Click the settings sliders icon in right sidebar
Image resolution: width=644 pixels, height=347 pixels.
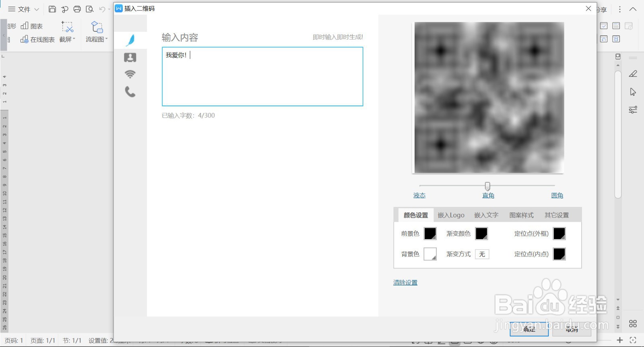(633, 109)
